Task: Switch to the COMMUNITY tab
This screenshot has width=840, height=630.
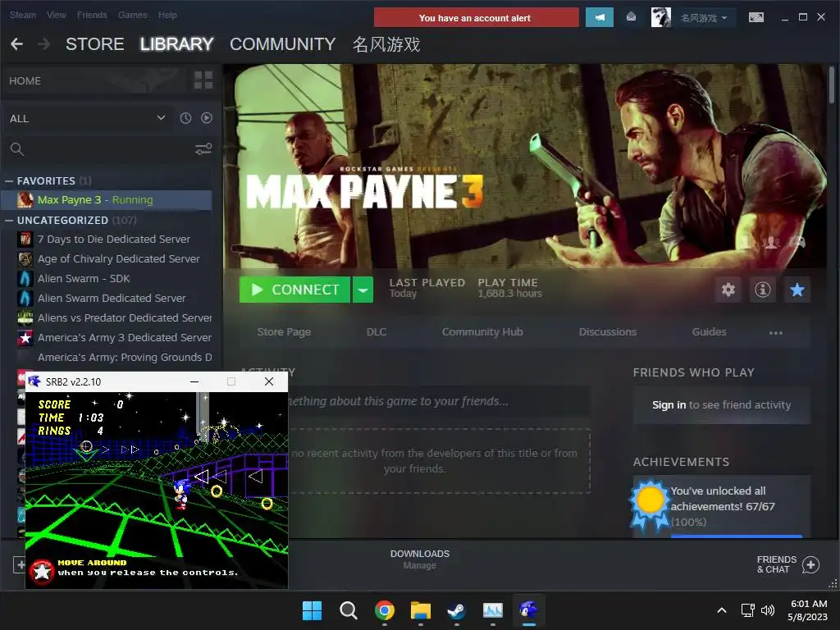Action: click(282, 44)
